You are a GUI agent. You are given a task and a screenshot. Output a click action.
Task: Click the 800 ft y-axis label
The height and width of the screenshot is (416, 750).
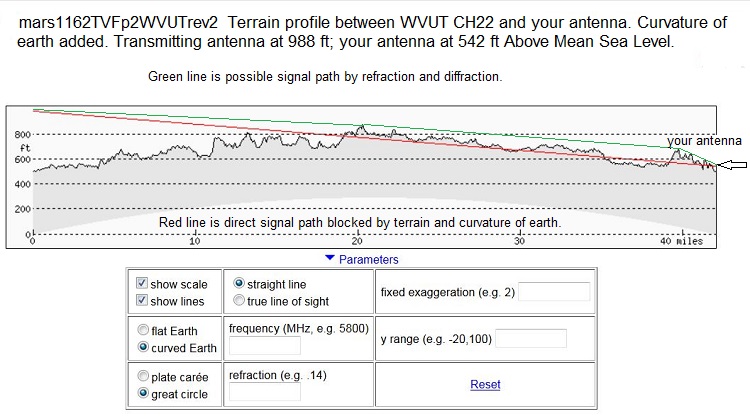(22, 135)
